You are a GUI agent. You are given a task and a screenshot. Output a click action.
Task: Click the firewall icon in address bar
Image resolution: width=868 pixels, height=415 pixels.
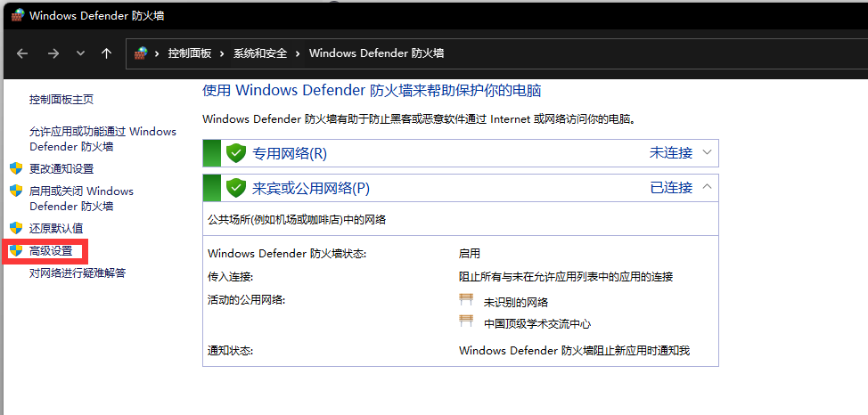141,53
